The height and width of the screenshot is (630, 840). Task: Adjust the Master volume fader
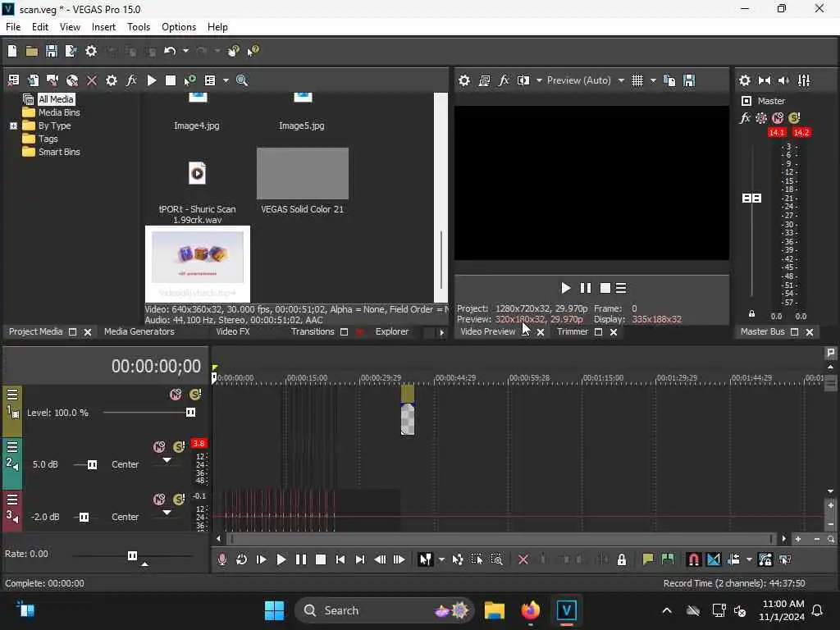click(751, 199)
